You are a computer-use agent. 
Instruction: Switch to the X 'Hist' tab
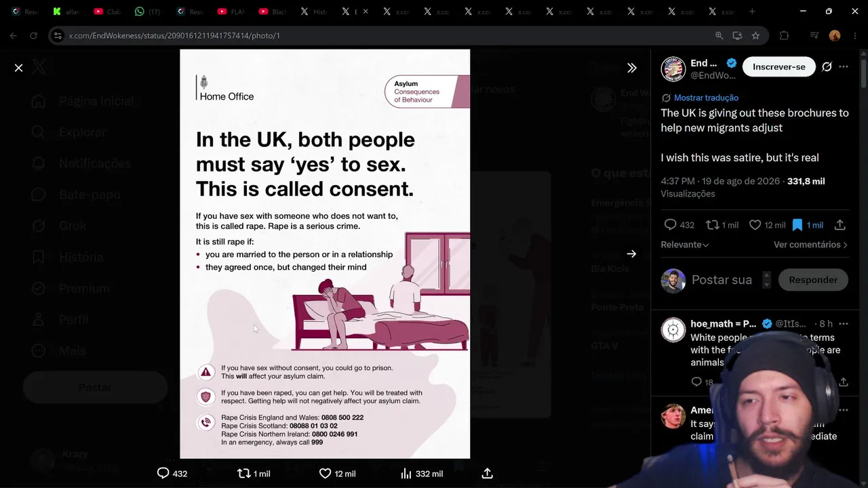313,12
